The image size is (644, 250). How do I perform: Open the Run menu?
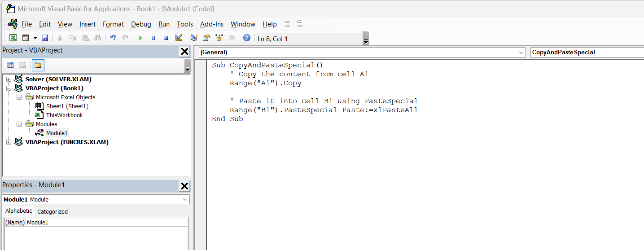pos(164,24)
